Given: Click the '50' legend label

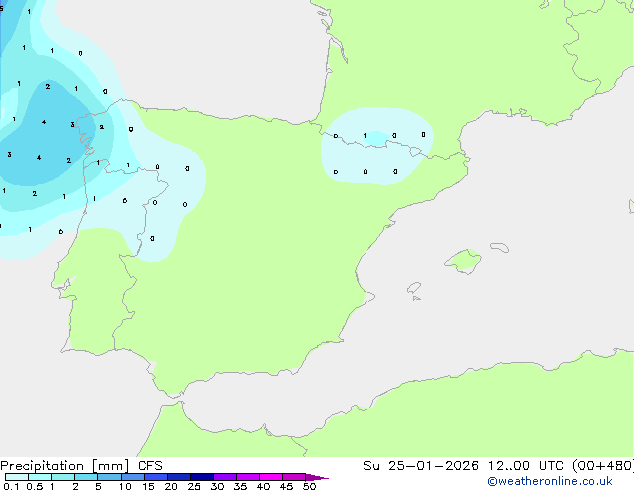Looking at the screenshot, I should click(x=309, y=486).
